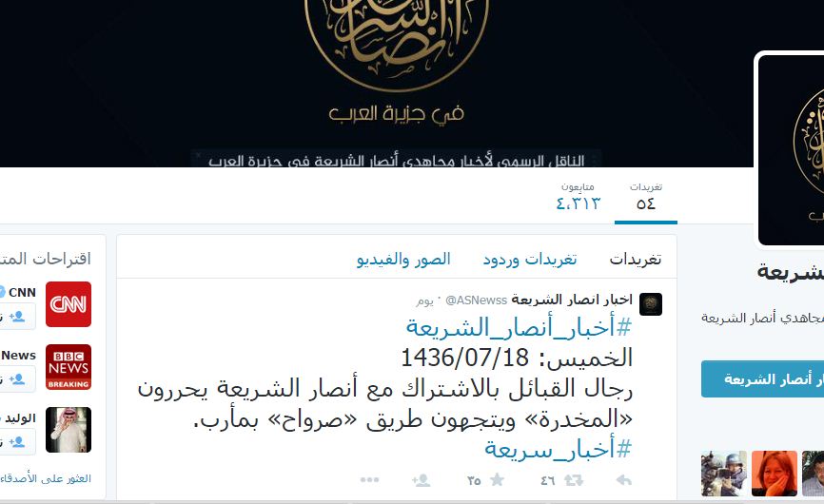The height and width of the screenshot is (504, 824).
Task: Open the متابعون count 4,313
Action: (579, 196)
